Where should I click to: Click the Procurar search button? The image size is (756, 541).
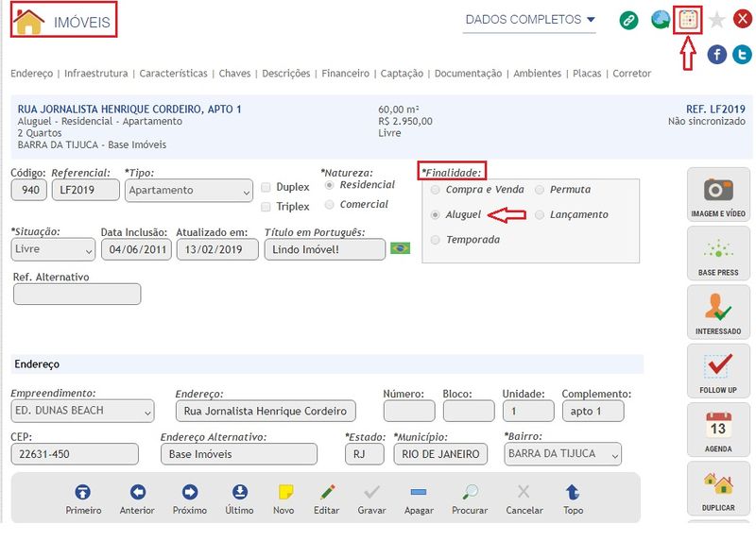(470, 492)
